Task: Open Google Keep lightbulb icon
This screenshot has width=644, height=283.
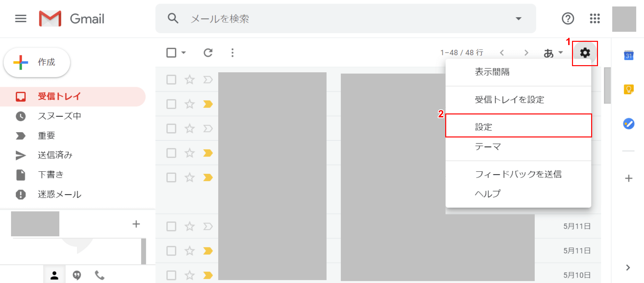Action: [628, 89]
